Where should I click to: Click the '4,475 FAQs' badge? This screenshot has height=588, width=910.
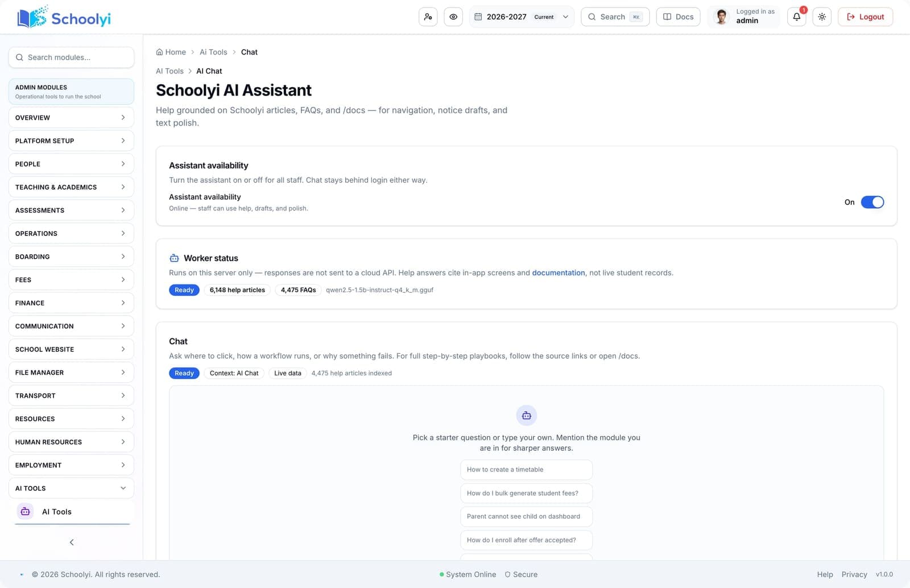[x=298, y=290]
